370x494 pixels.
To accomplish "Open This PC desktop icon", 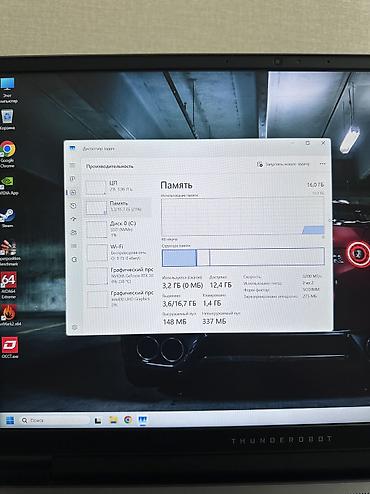I will coord(8,90).
